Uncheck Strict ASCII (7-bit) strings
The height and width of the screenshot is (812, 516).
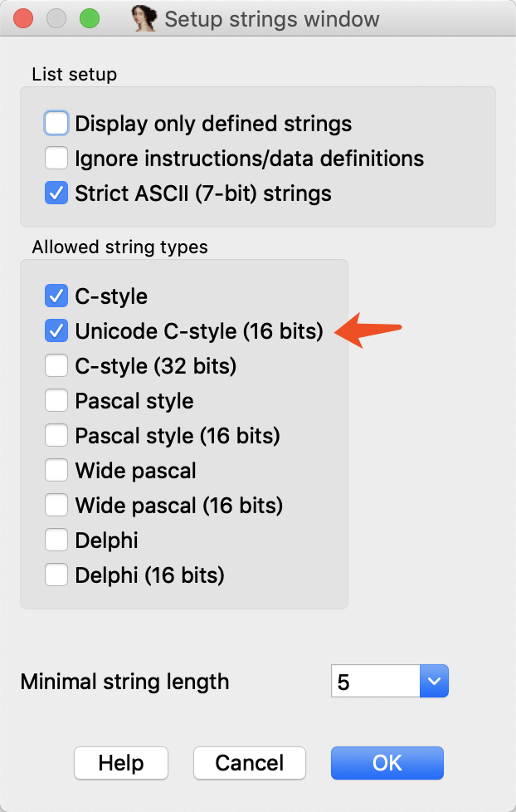click(x=56, y=193)
